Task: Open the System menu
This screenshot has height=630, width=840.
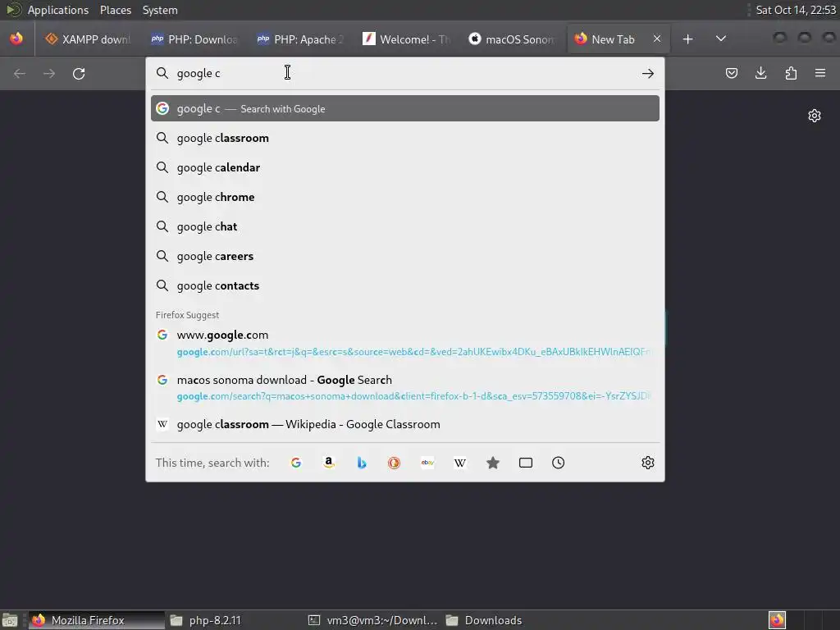Action: coord(160,10)
